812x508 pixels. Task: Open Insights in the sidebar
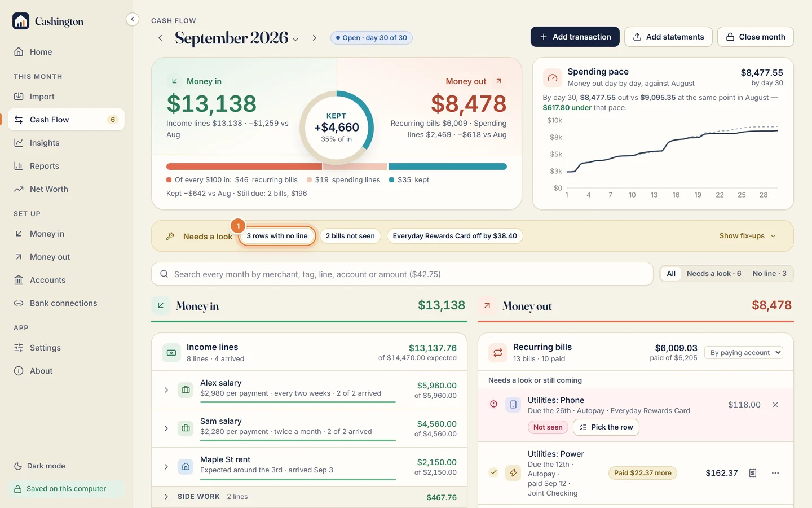point(67,143)
